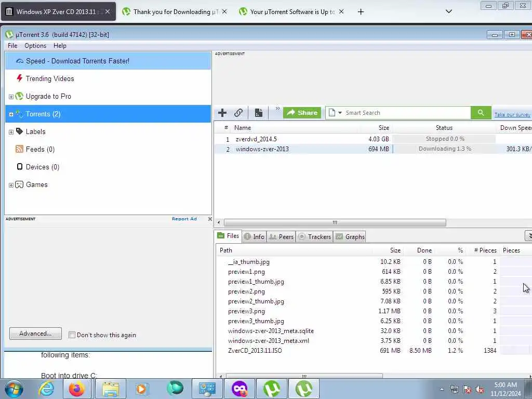Click Take our survey link

(512, 114)
